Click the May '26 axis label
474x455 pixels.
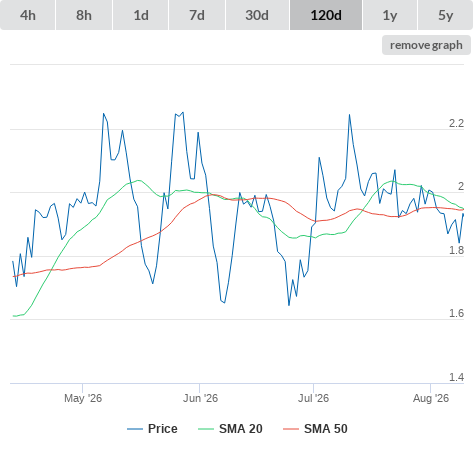[x=83, y=398]
